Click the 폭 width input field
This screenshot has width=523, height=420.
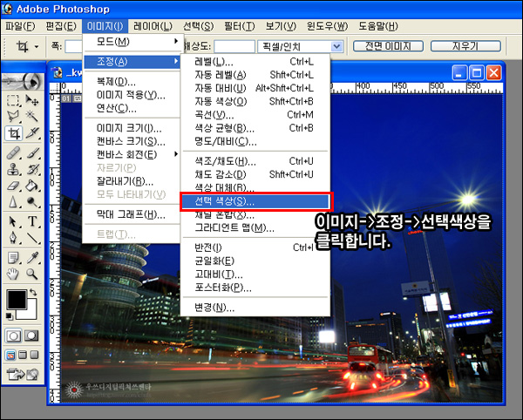[x=74, y=46]
